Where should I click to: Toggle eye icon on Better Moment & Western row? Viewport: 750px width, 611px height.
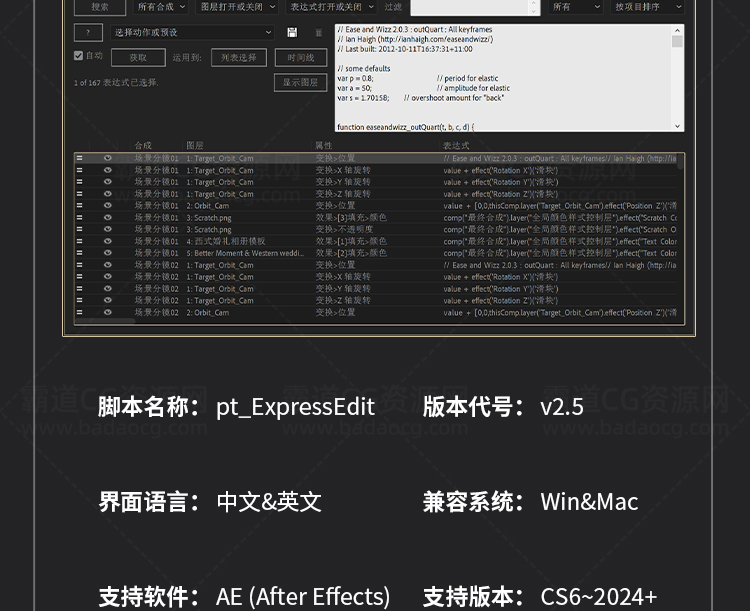(108, 253)
